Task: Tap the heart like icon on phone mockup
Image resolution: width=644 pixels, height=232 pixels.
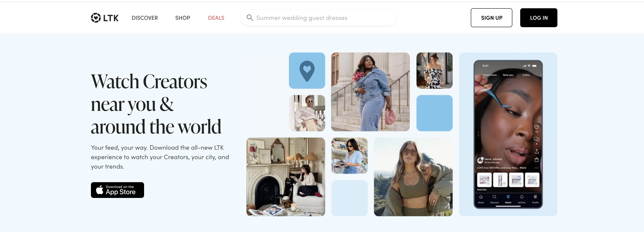Action: pyautogui.click(x=536, y=127)
